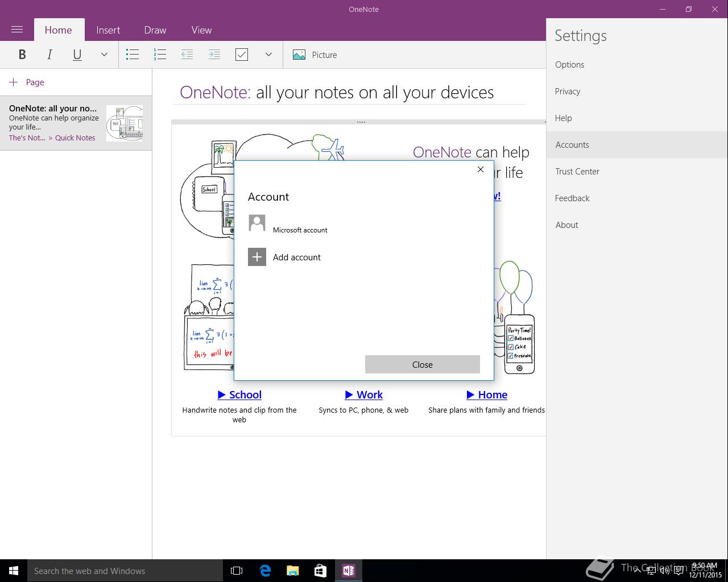Toggle bold formatting
This screenshot has width=728, height=582.
point(22,55)
